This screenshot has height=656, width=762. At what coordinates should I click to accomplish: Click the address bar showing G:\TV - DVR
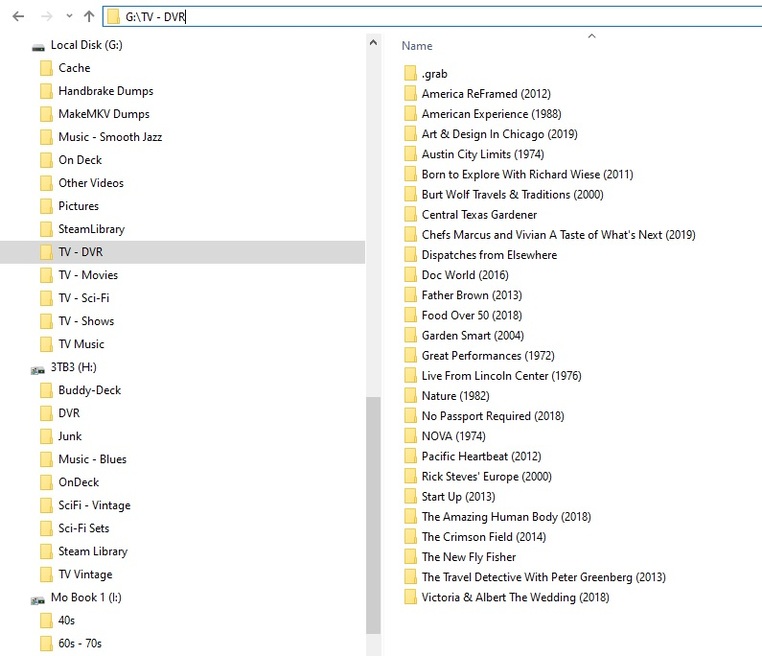(x=433, y=17)
